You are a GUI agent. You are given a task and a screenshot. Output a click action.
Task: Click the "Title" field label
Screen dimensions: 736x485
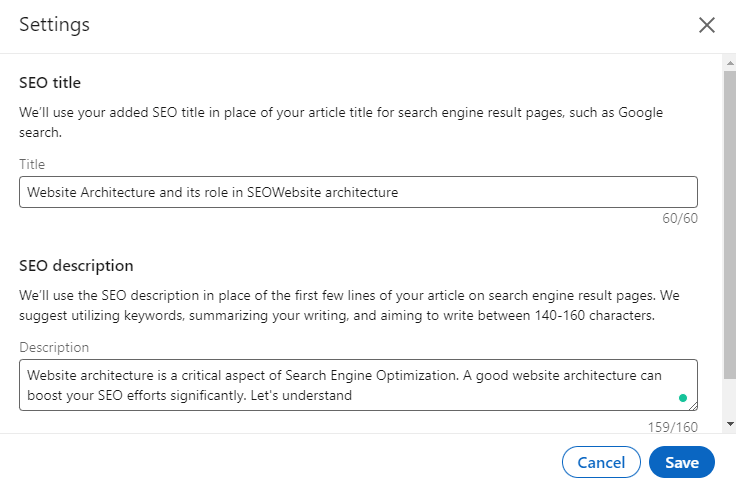(32, 164)
